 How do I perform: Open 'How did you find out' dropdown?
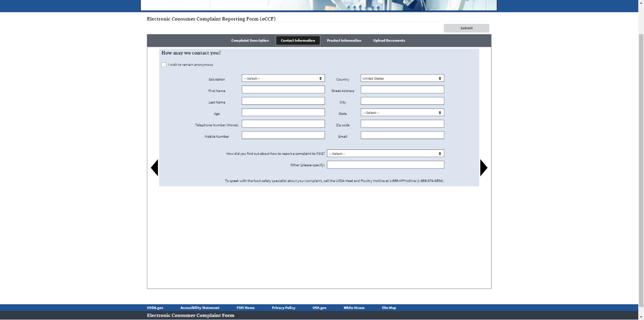coord(385,153)
